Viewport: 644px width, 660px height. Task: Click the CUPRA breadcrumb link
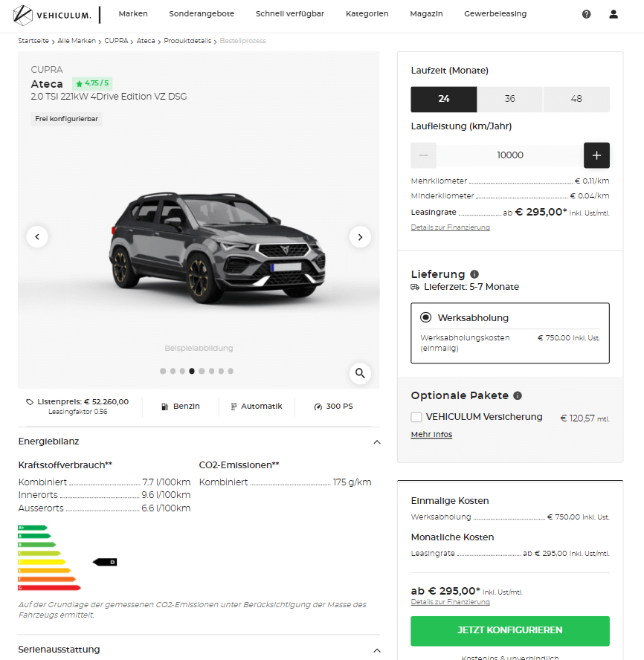coord(116,41)
